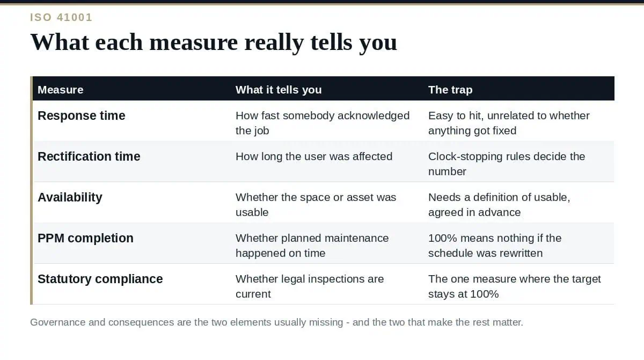The height and width of the screenshot is (360, 644).
Task: Select the 'Rectification time' row label
Action: point(89,156)
